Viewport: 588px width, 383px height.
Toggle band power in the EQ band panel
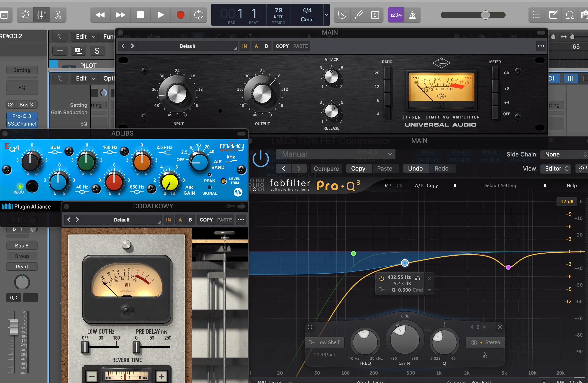(310, 327)
